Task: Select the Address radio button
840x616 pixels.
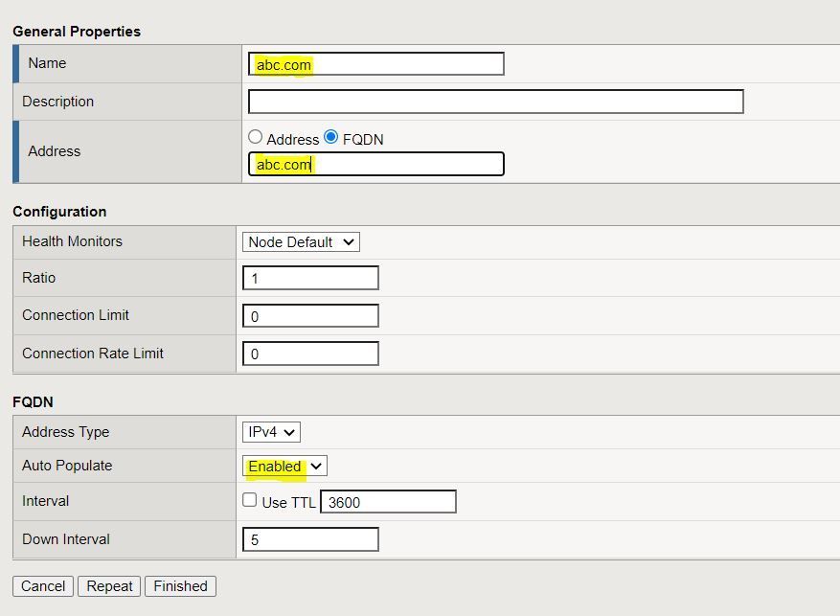Action: tap(256, 138)
